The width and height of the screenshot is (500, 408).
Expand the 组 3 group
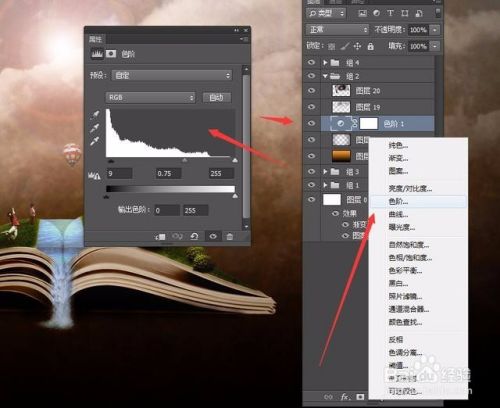(x=325, y=172)
